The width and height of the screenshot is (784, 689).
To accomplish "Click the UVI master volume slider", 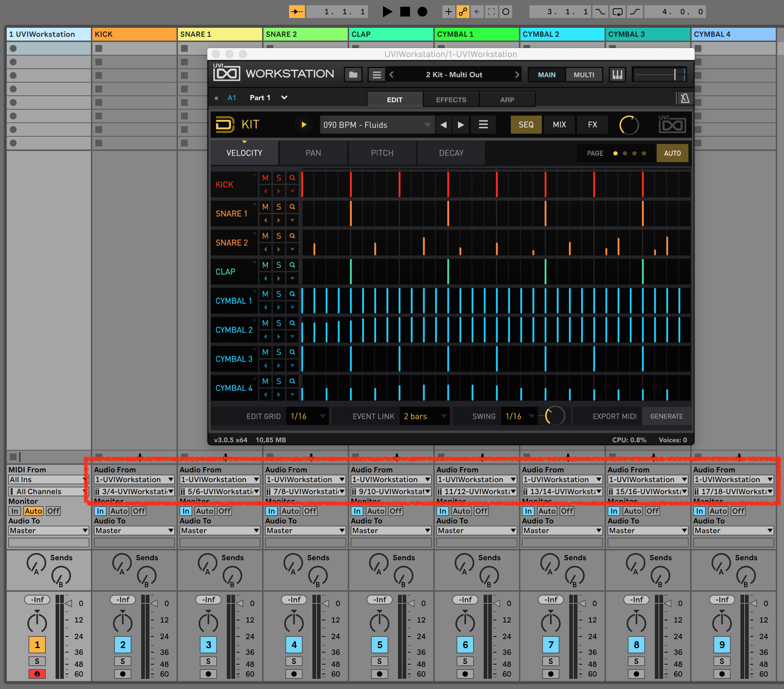I will tap(659, 74).
